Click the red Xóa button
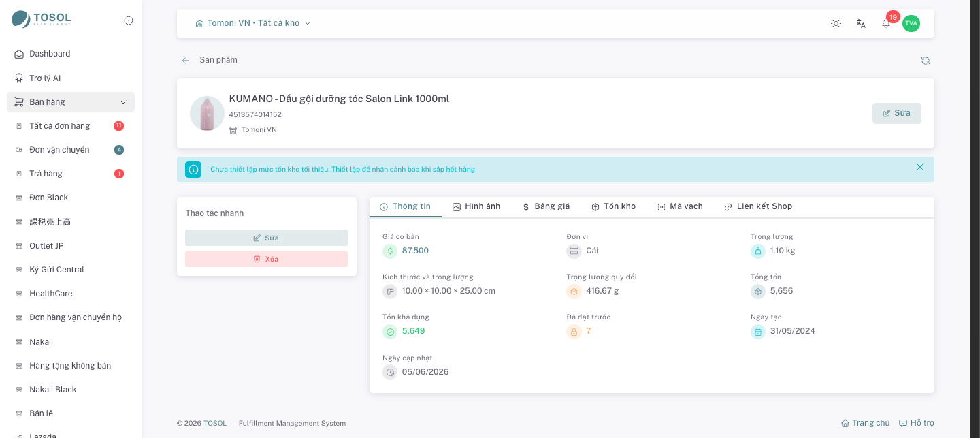This screenshot has width=980, height=438. tap(266, 259)
